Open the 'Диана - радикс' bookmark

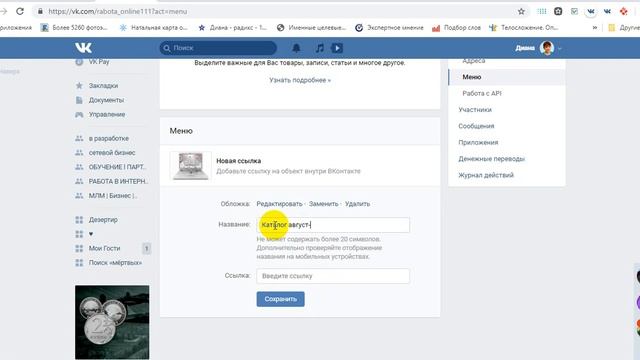233,28
